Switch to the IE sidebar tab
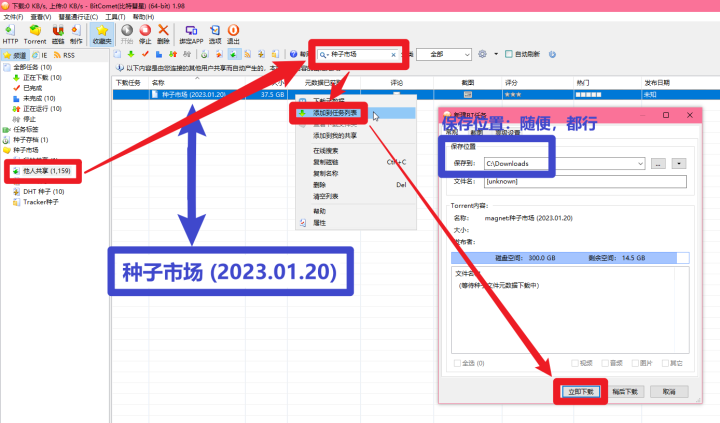This screenshot has width=720, height=423. tap(39, 55)
